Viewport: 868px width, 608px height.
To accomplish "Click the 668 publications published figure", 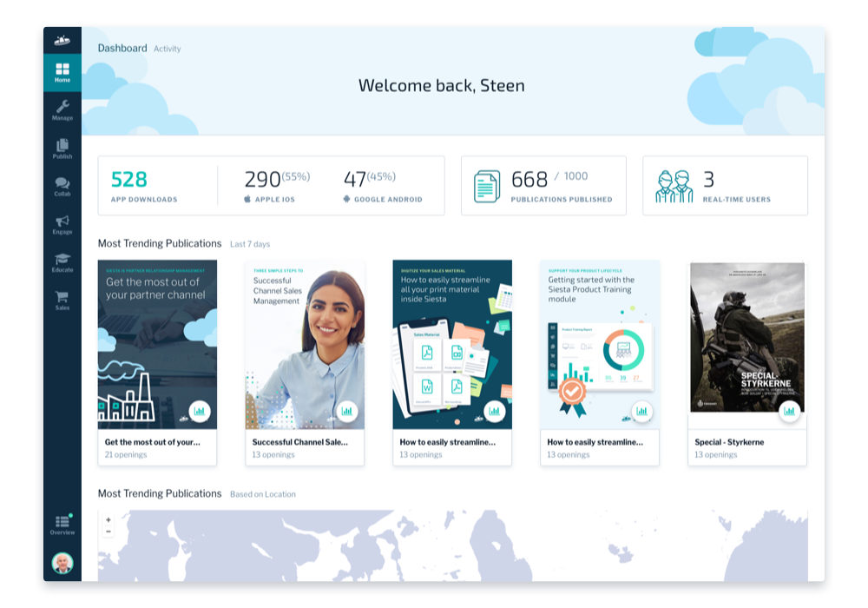I will pos(529,180).
